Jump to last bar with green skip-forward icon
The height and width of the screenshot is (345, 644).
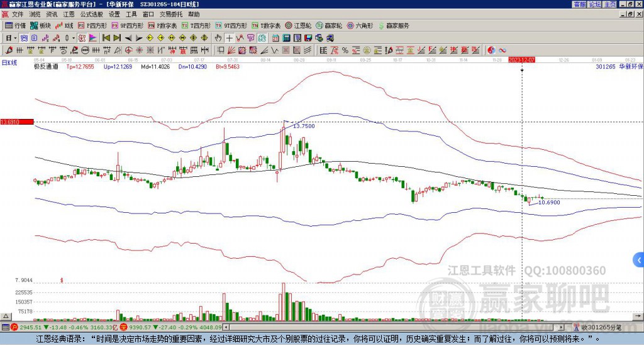click(x=117, y=38)
